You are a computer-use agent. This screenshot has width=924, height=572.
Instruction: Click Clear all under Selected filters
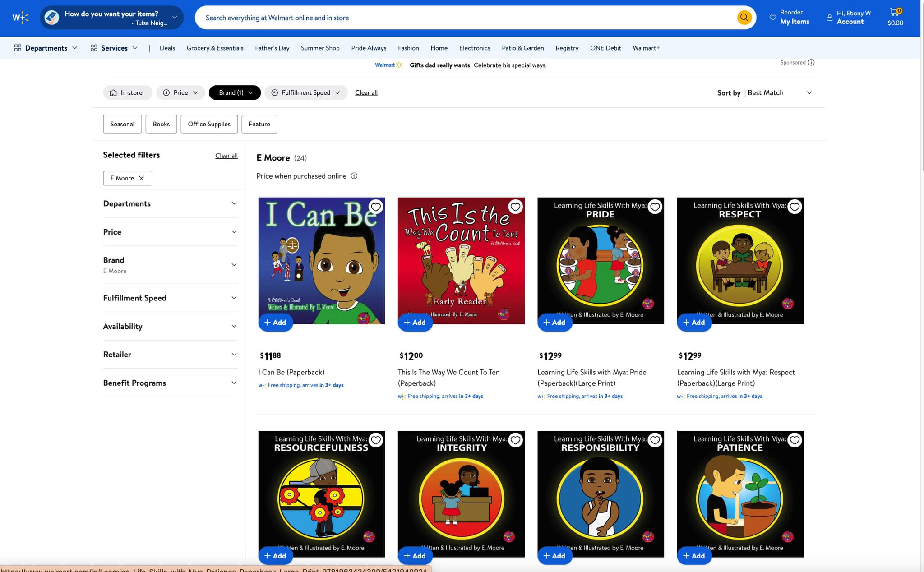(x=226, y=156)
